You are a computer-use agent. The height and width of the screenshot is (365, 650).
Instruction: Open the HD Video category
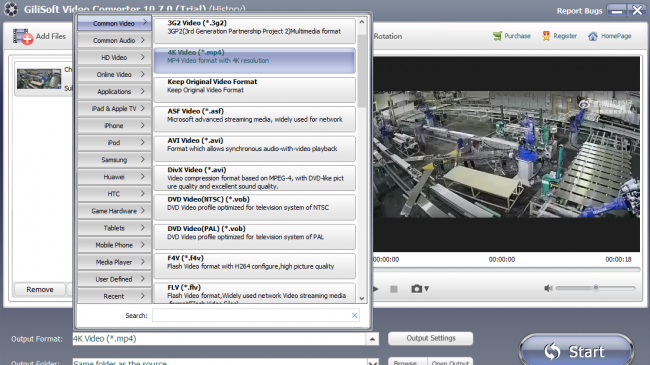114,57
